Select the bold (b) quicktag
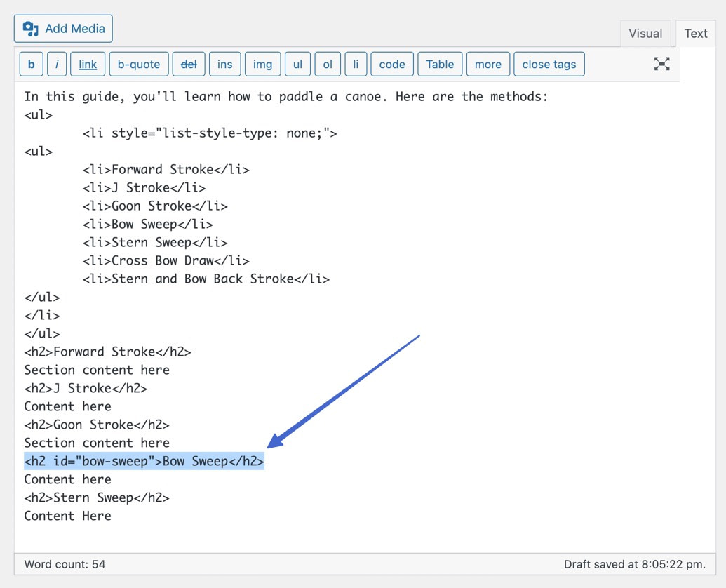The height and width of the screenshot is (588, 726). tap(31, 64)
